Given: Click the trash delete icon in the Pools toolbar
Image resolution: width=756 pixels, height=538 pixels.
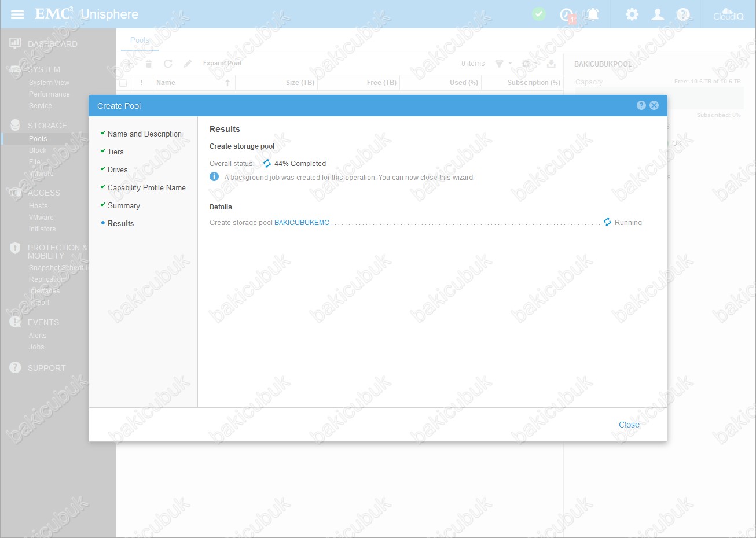Looking at the screenshot, I should click(x=148, y=64).
